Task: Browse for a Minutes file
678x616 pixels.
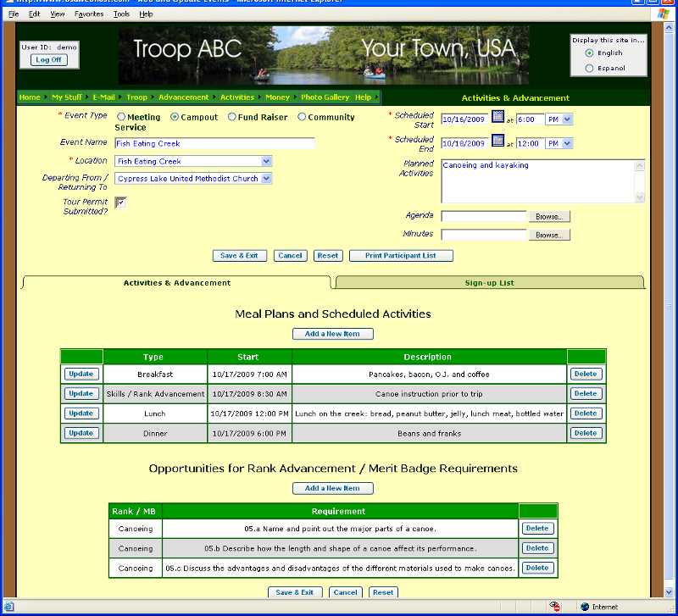Action: click(549, 236)
